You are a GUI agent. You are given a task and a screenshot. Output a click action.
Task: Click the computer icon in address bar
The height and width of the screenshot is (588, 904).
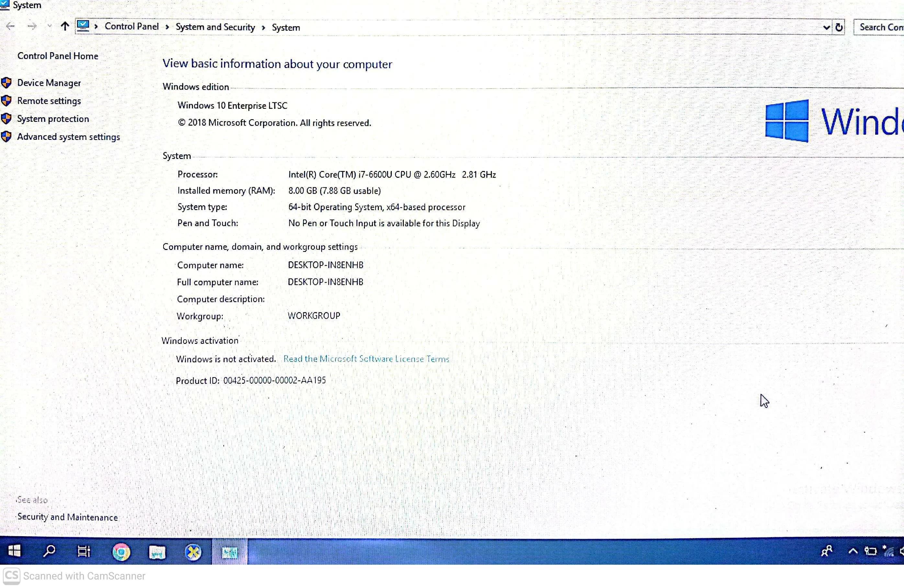coord(83,26)
